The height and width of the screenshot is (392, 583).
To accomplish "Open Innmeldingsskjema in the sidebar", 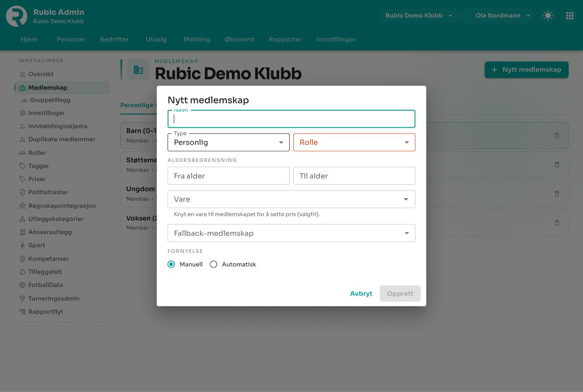I will click(58, 126).
